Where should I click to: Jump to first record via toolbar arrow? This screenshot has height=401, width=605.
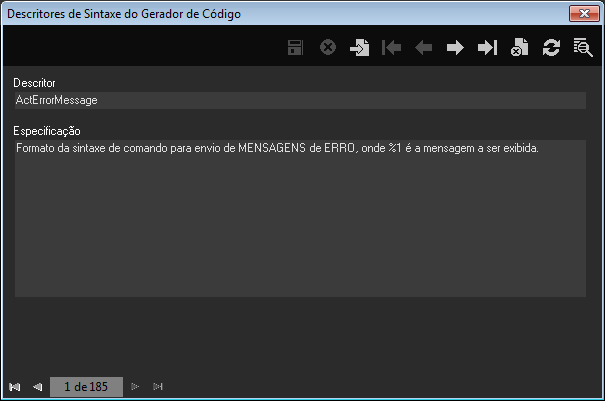tap(391, 48)
